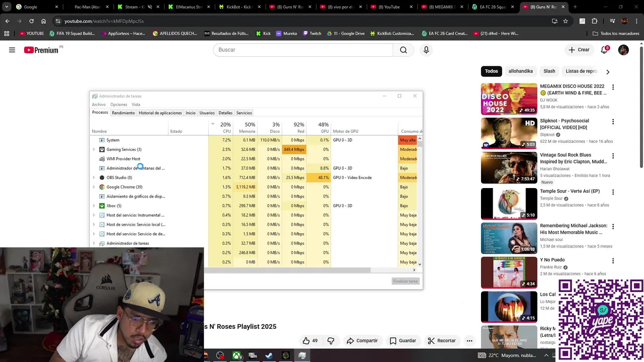The image size is (644, 362).
Task: Focus the Buscar search field
Action: (303, 50)
